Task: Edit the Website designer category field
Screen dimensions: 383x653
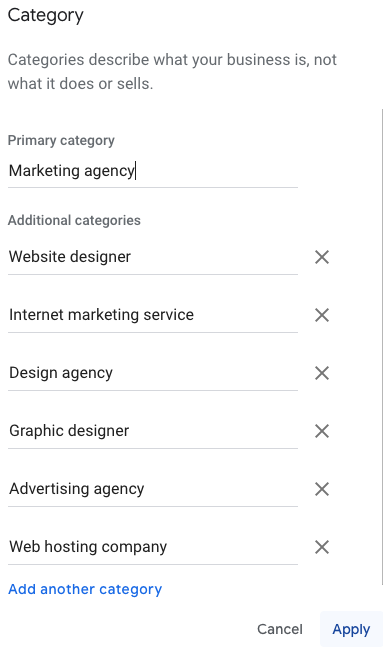Action: (x=153, y=257)
